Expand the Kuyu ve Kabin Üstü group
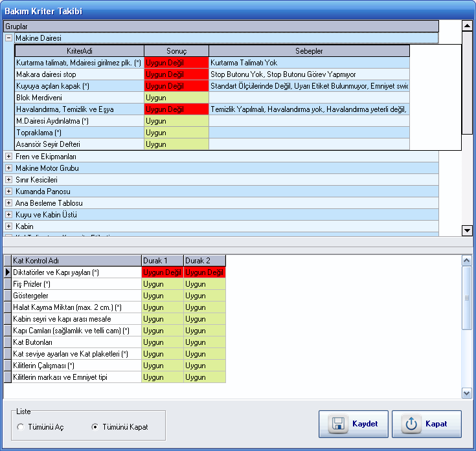 tap(9, 215)
